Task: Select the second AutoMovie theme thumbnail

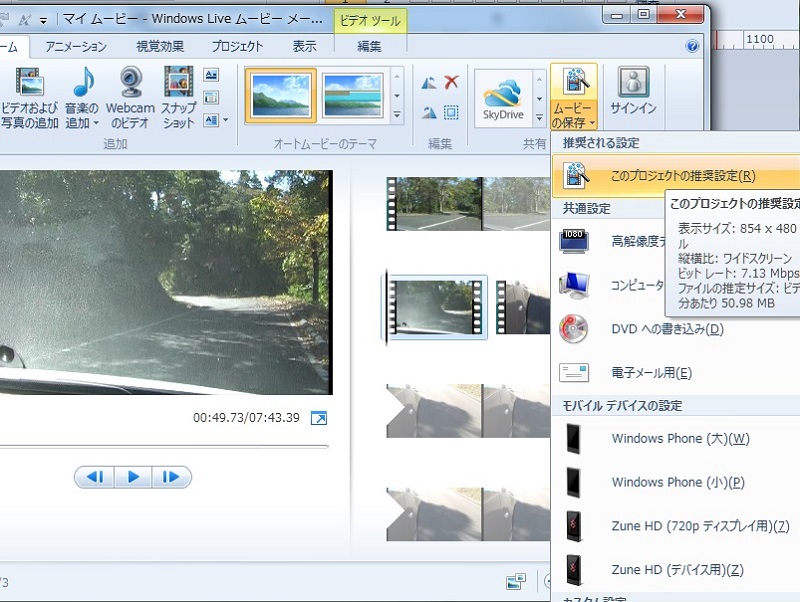Action: pyautogui.click(x=353, y=95)
